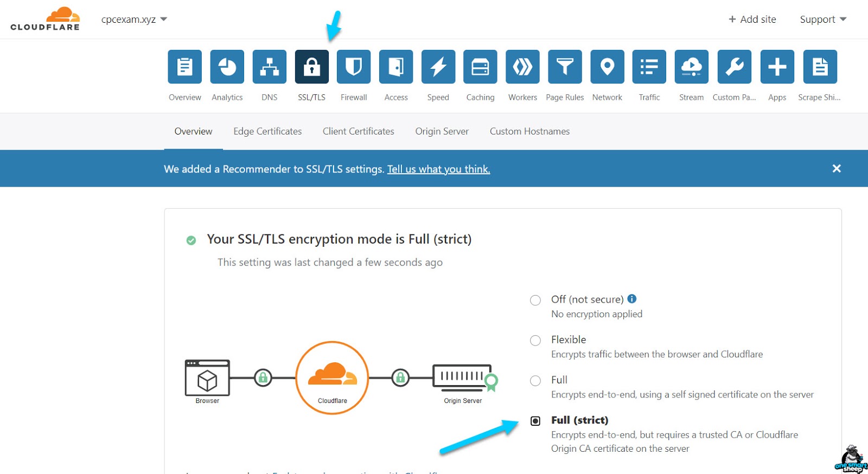Dismiss the Recommender banner with X
The width and height of the screenshot is (868, 474).
click(837, 169)
